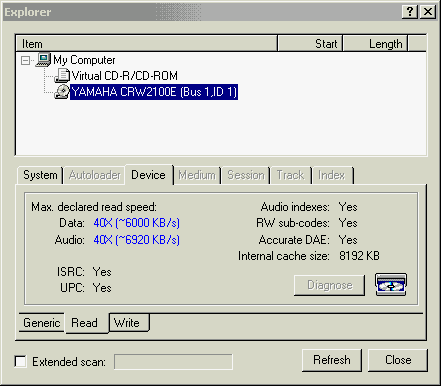Enable the Extended scan checkbox
Viewport: 441px width, 386px height.
21,362
